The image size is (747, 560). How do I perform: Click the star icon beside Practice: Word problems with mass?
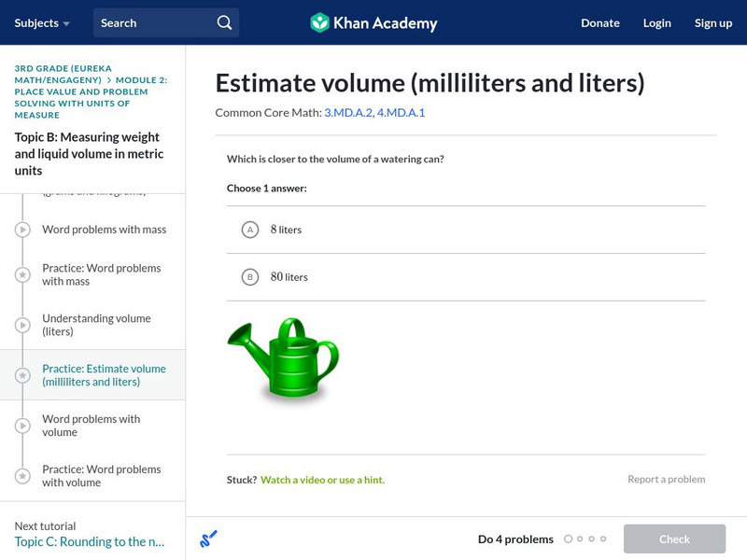(x=22, y=274)
